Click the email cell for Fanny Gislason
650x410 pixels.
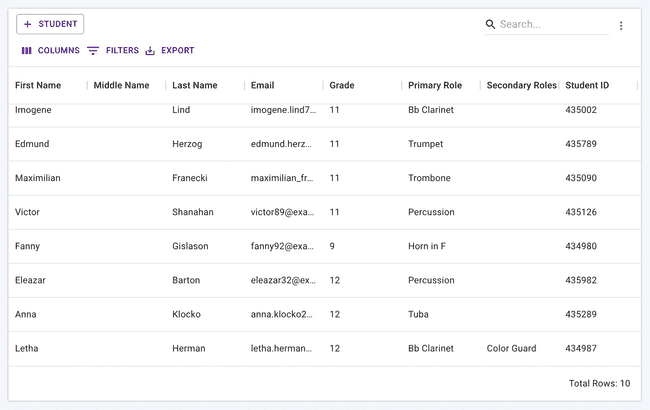pyautogui.click(x=283, y=246)
